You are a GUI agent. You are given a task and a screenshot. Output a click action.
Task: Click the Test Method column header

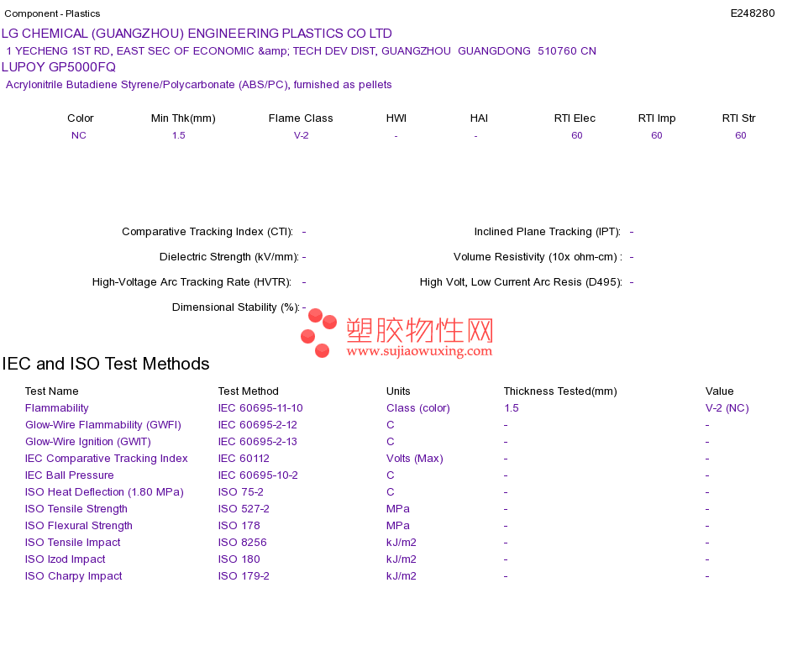tap(249, 391)
